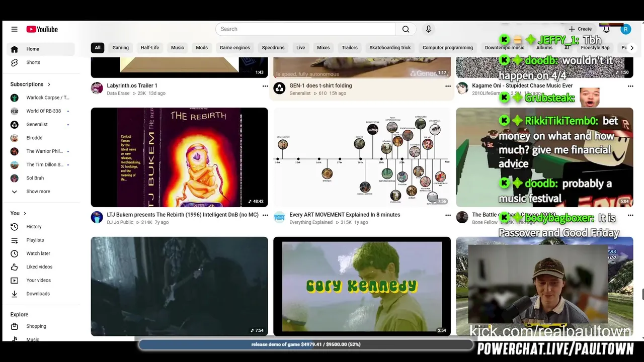
Task: Click DJ Jo Public channel avatar
Action: pos(97,217)
